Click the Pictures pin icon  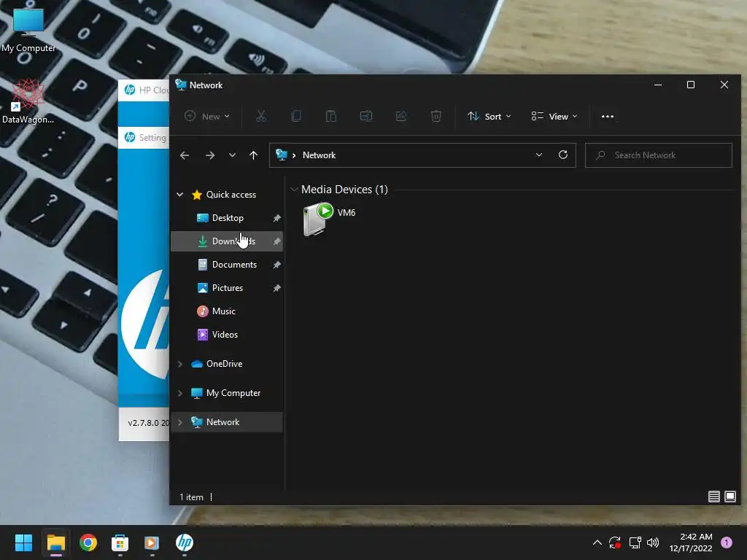tap(276, 288)
